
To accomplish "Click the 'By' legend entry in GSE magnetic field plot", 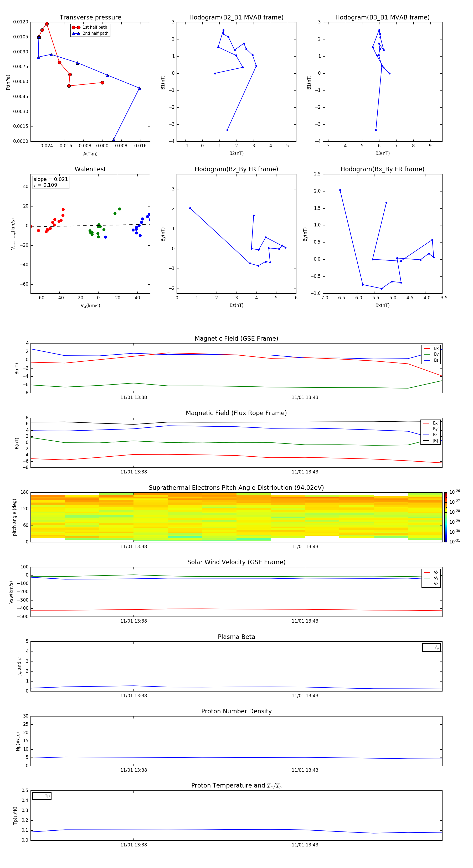I will (431, 354).
